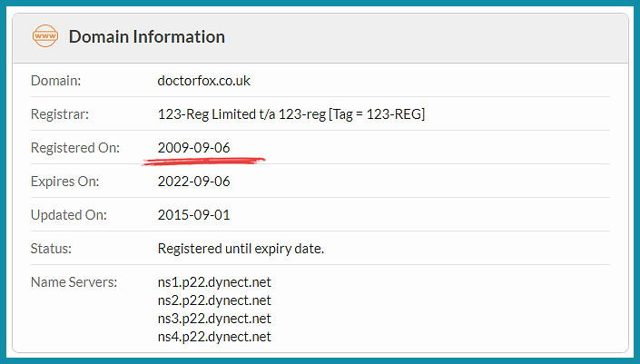Screen dimensions: 640x364
Task: Click ns2.p22.dynect.net name server
Action: click(x=214, y=300)
